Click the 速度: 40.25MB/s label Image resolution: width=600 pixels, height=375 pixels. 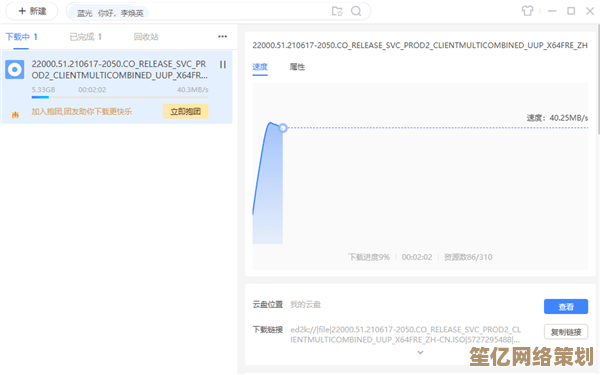[557, 118]
